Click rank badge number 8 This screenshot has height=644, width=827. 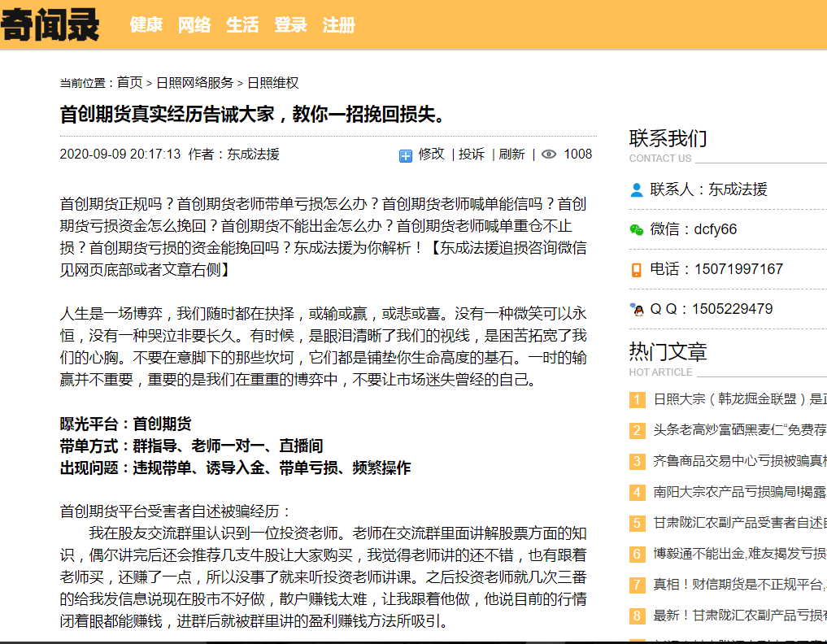(638, 616)
